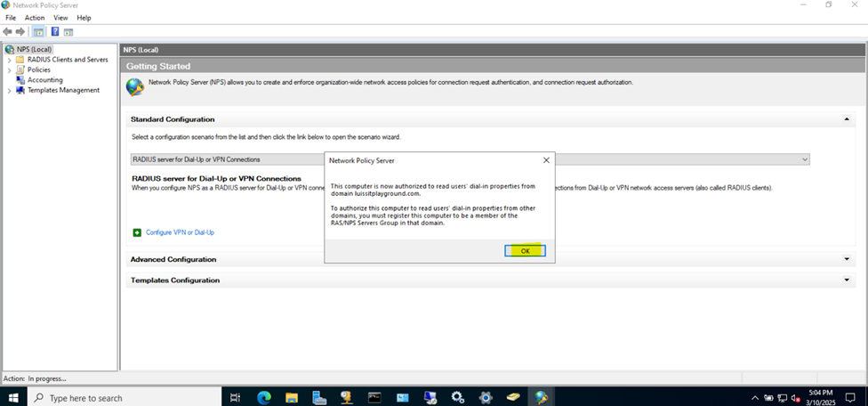This screenshot has width=868, height=406.
Task: Open the View menu
Action: tap(60, 18)
